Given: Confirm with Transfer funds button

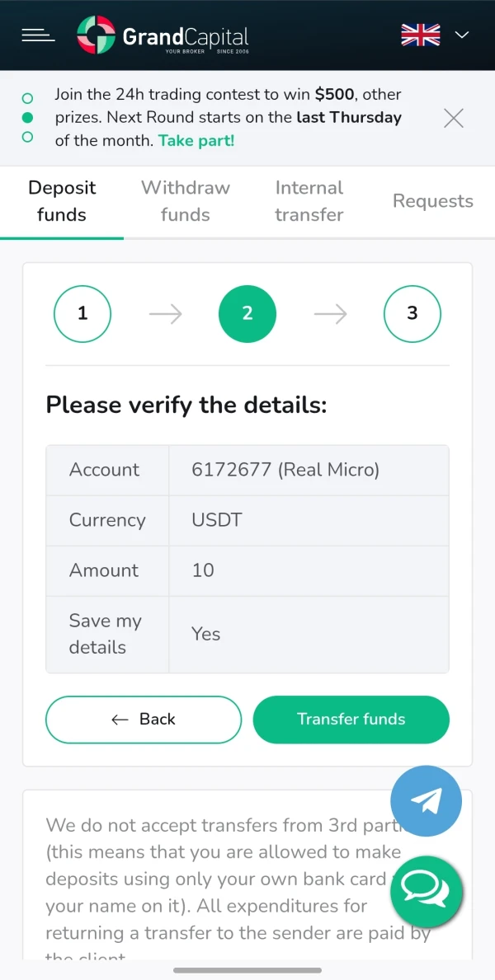Looking at the screenshot, I should pos(351,720).
